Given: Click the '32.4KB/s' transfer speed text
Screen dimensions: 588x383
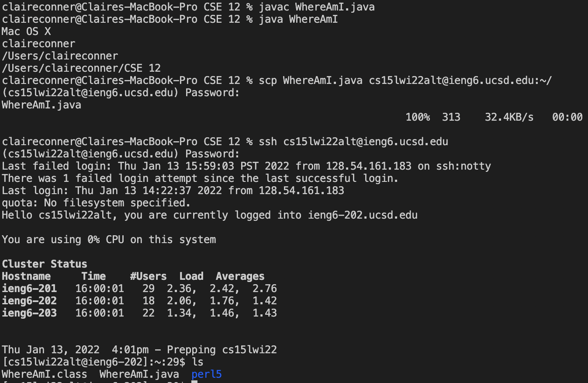Looking at the screenshot, I should coord(509,117).
